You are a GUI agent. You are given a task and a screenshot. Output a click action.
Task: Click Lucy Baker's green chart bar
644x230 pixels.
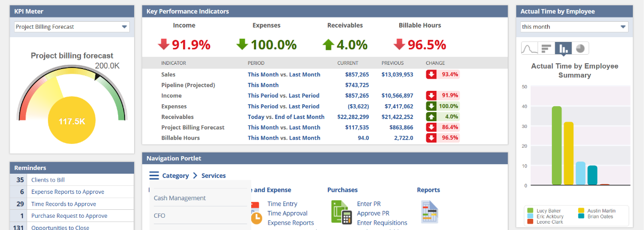click(x=557, y=146)
